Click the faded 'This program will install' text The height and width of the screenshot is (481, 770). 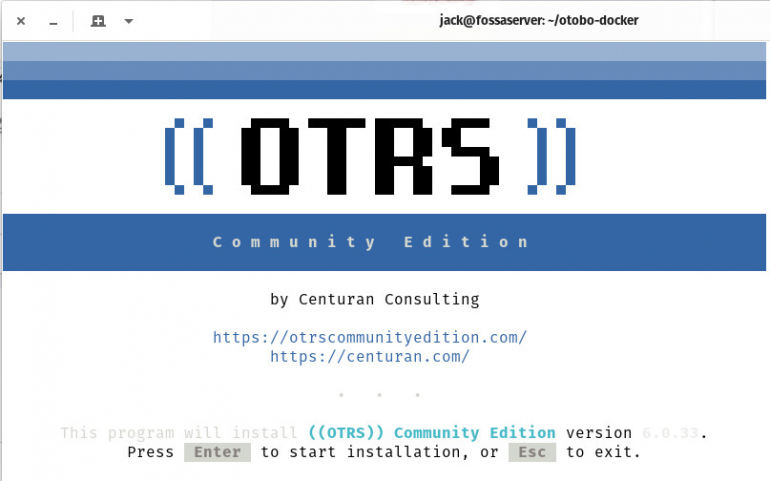[179, 433]
